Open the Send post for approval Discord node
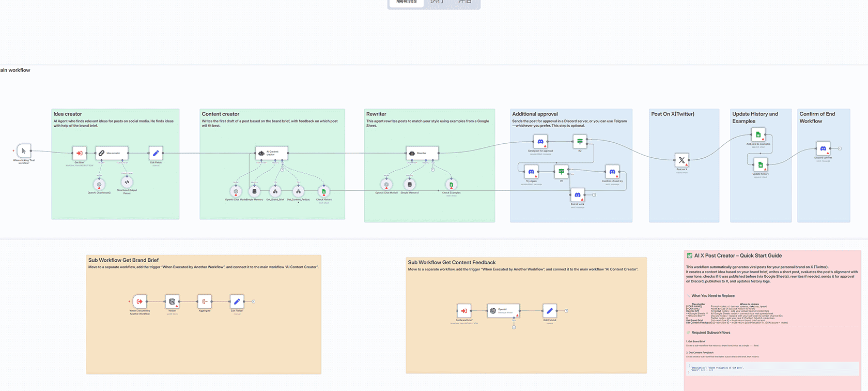 (540, 142)
